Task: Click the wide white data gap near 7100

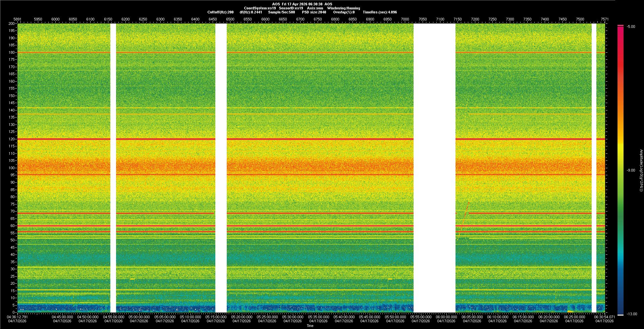Action: (434, 168)
